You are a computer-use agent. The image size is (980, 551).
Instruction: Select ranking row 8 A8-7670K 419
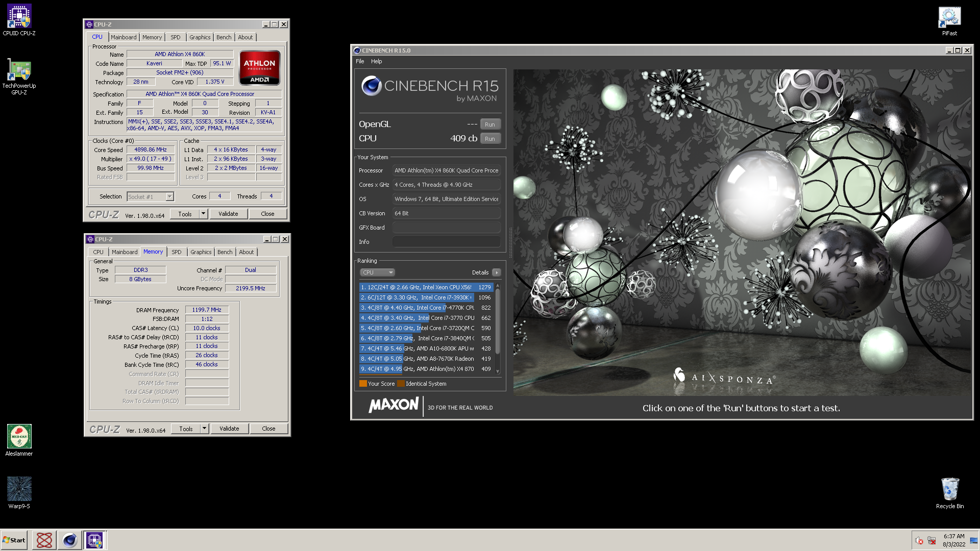coord(426,359)
